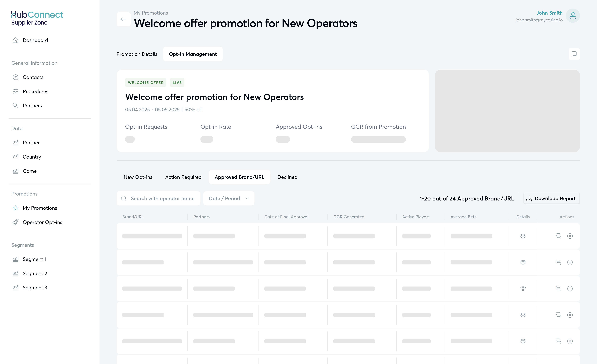Click the grey promotion image placeholder

pos(507,111)
